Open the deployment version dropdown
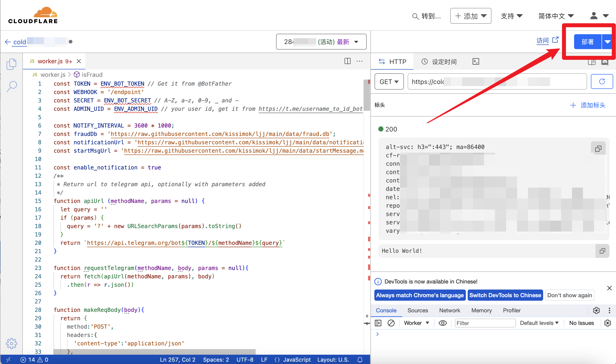The width and height of the screenshot is (616, 364). tap(321, 42)
